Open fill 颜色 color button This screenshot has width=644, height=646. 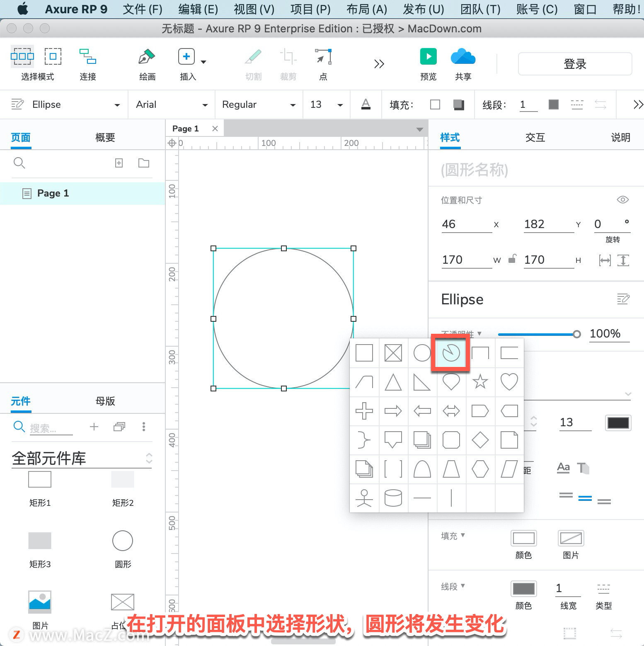click(524, 538)
